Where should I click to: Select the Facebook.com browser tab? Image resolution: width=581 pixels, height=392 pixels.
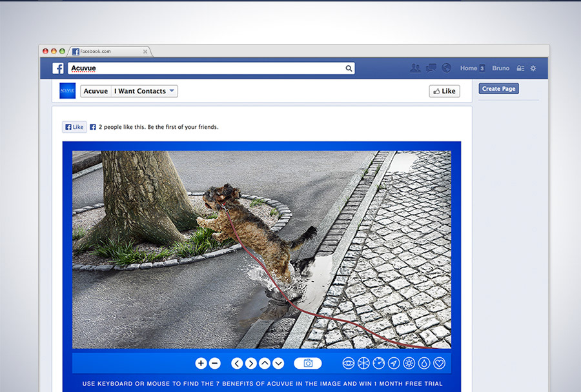pos(109,52)
